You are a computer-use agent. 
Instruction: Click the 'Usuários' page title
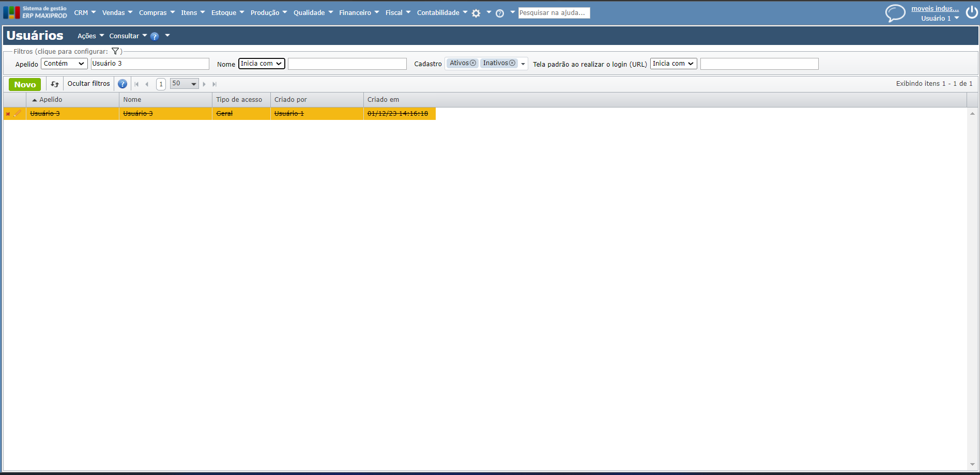point(35,36)
